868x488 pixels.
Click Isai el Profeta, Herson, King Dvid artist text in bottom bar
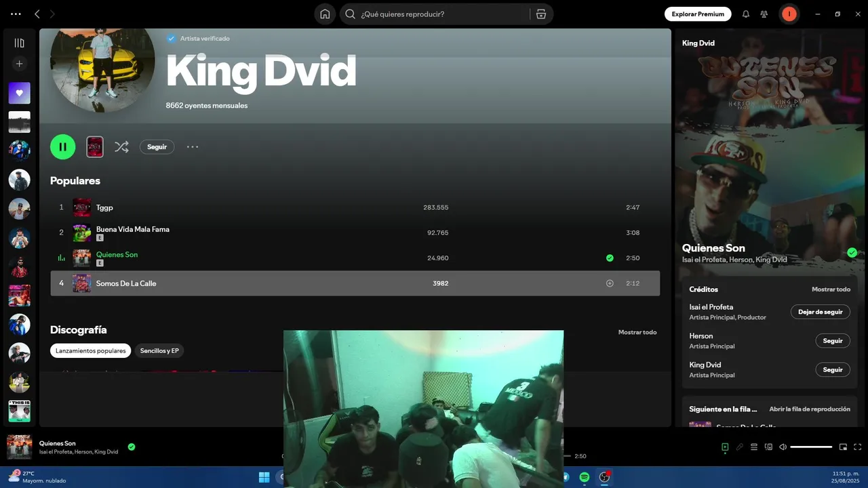click(x=79, y=451)
